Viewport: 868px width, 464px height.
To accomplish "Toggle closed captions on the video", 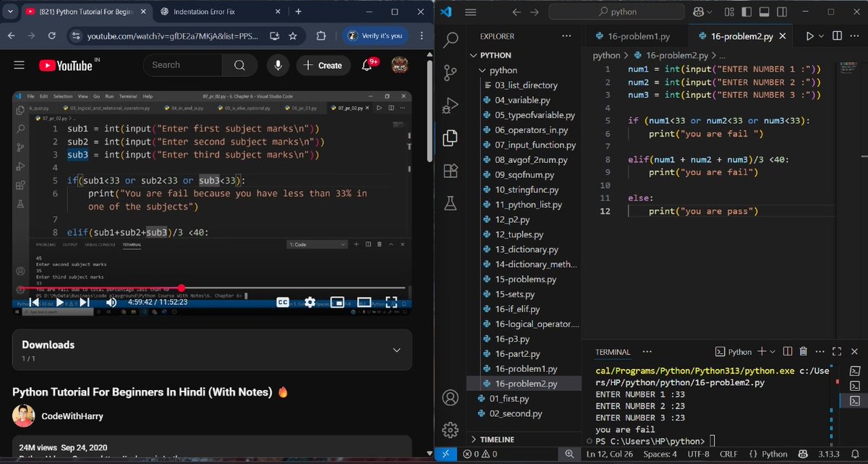I will 282,302.
